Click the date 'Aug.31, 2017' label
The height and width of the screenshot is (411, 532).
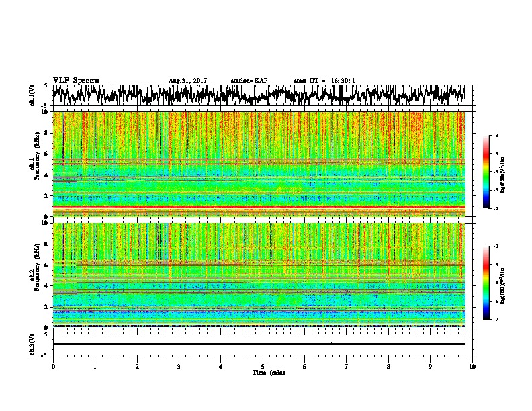pos(187,81)
